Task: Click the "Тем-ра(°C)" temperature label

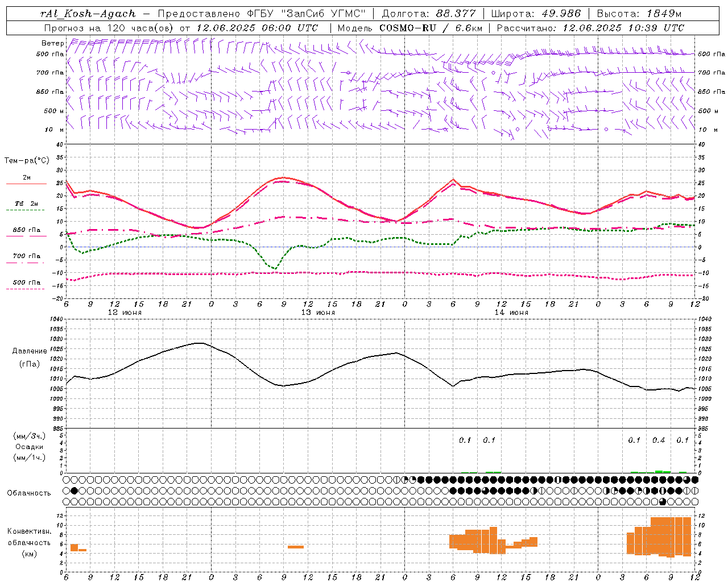Action: click(x=27, y=161)
